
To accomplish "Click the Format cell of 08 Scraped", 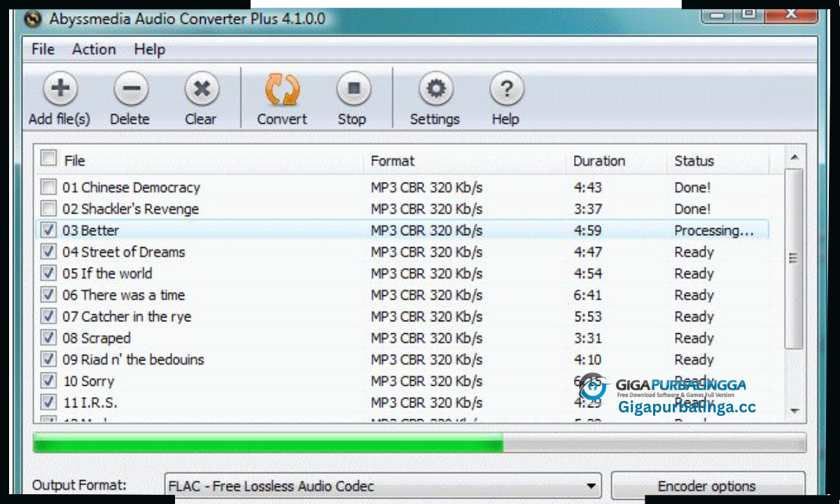I will [426, 338].
